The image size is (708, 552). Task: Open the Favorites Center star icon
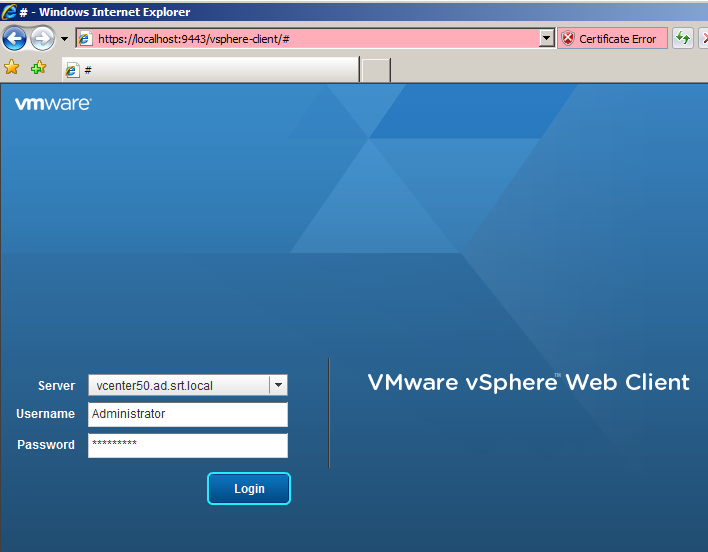click(x=11, y=68)
